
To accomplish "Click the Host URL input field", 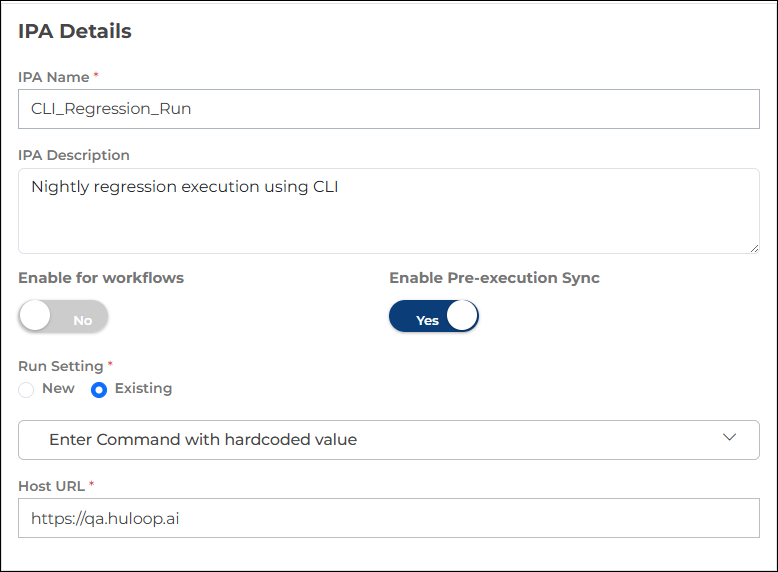I will coord(388,518).
